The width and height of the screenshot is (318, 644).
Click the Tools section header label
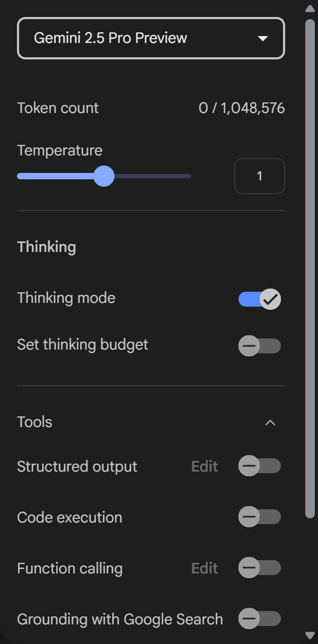pyautogui.click(x=34, y=422)
